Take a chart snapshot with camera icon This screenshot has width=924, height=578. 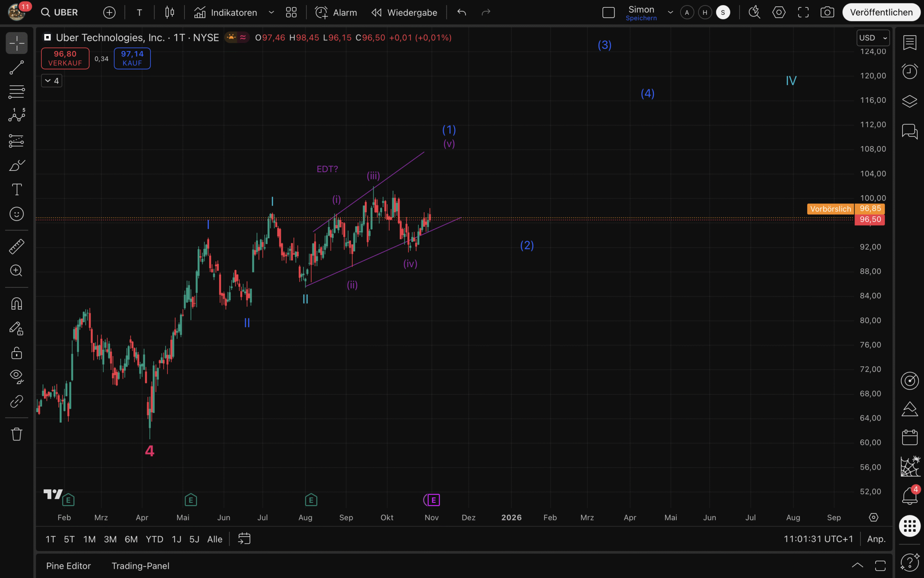pos(827,12)
